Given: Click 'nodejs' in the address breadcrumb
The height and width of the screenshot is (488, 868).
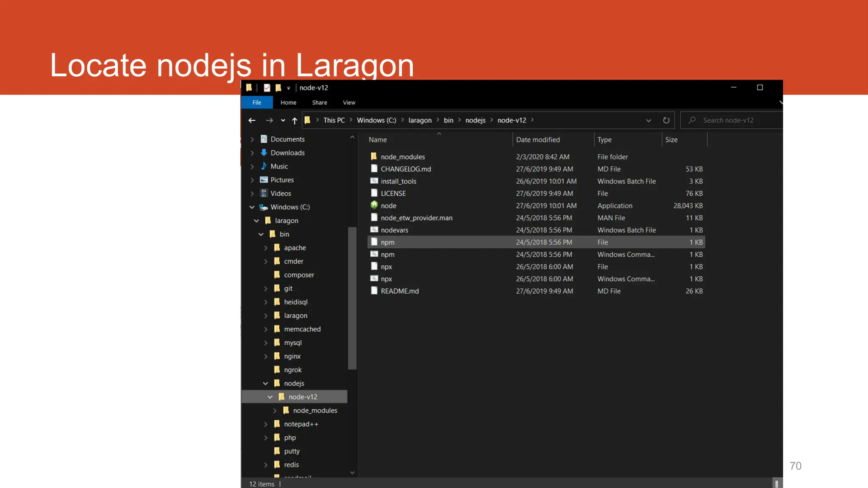Looking at the screenshot, I should (x=476, y=120).
